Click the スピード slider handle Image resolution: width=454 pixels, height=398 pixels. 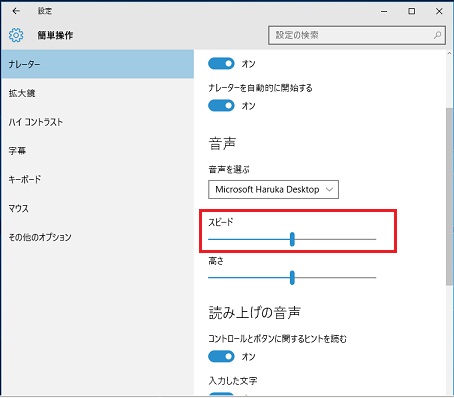(292, 239)
